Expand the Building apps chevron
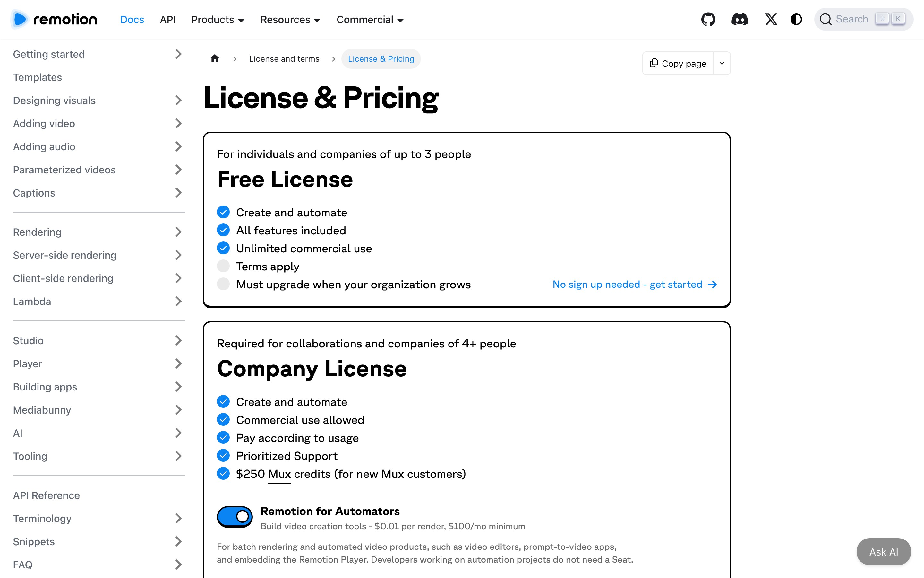924x578 pixels. [178, 387]
